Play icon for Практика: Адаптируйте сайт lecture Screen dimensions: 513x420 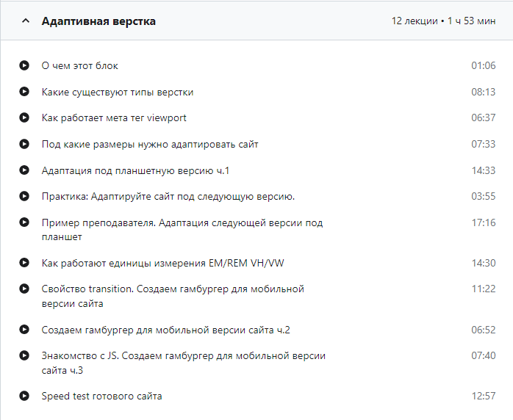point(24,196)
